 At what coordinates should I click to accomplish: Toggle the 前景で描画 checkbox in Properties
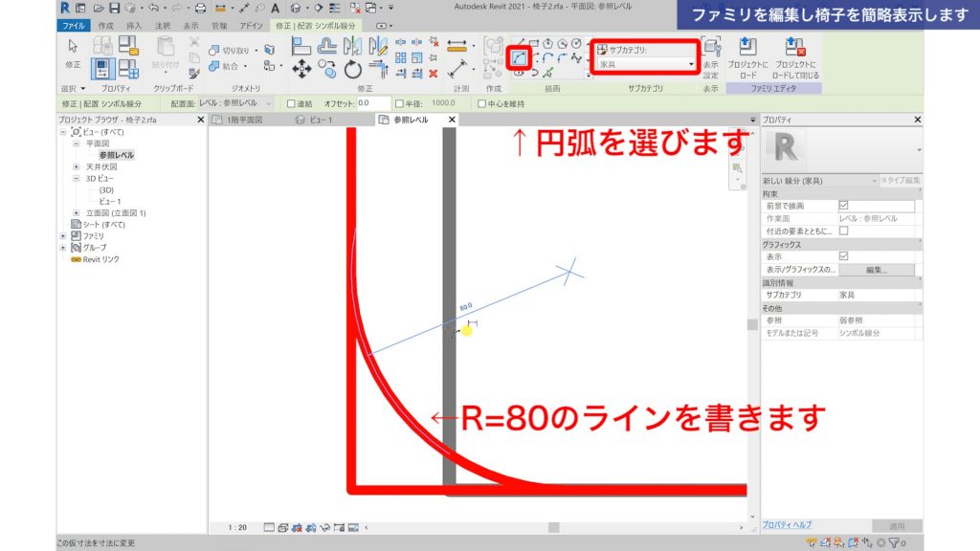pyautogui.click(x=844, y=205)
